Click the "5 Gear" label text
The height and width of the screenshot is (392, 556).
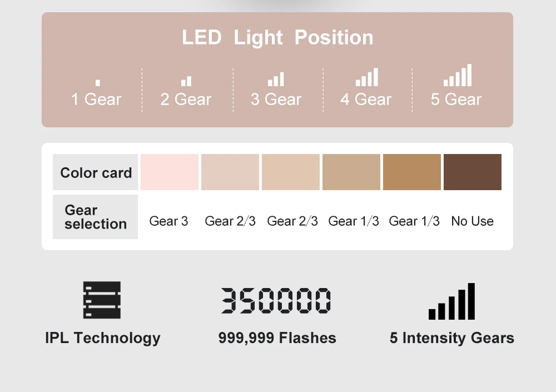(456, 100)
